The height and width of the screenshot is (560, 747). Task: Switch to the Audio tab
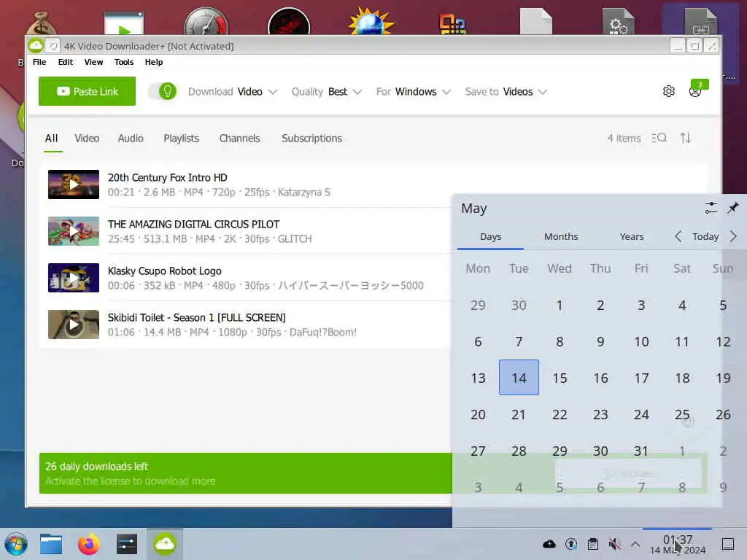pyautogui.click(x=131, y=138)
